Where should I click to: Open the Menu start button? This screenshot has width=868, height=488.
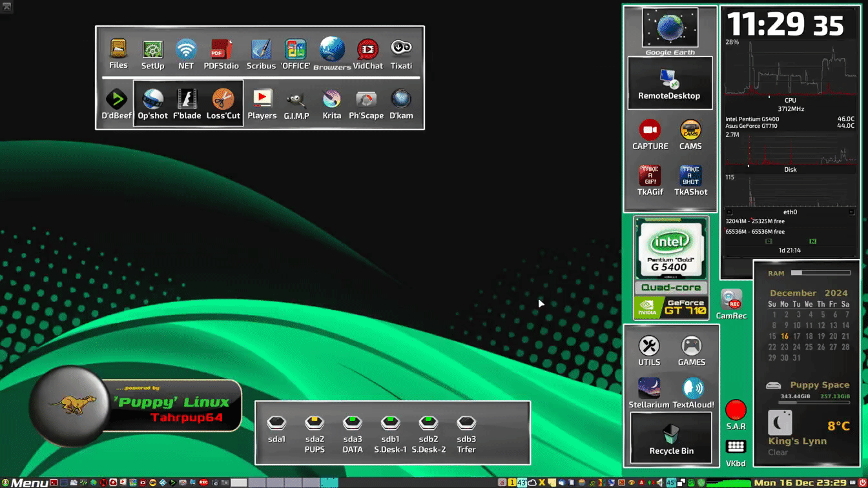click(x=23, y=483)
